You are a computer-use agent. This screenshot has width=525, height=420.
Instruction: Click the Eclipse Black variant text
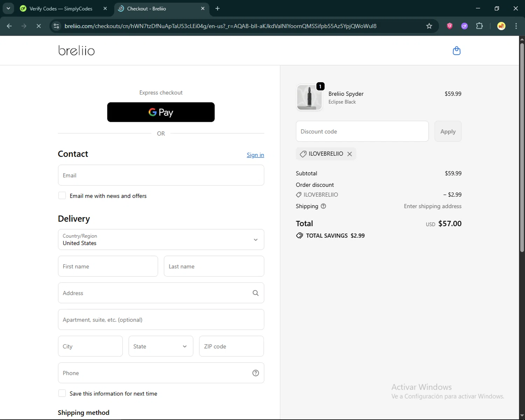[342, 102]
